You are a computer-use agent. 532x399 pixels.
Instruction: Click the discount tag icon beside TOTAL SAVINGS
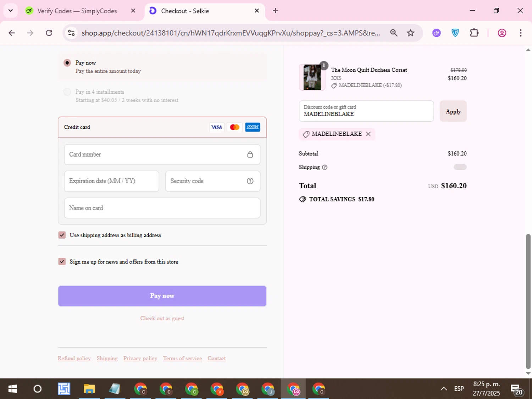(x=303, y=199)
